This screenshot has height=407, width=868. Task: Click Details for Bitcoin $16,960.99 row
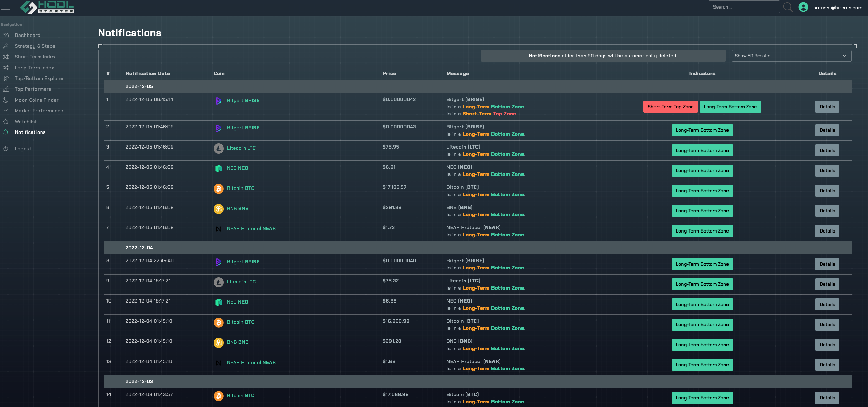[x=827, y=324]
